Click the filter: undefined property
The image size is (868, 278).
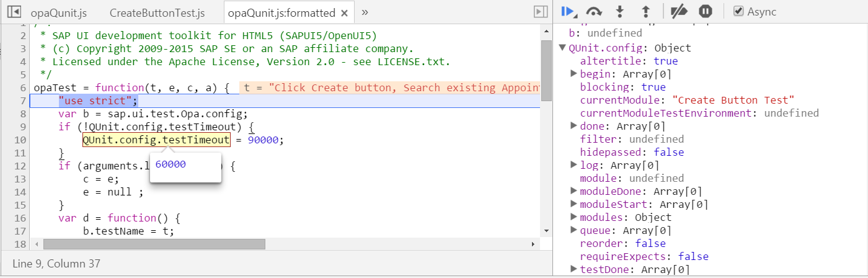pos(632,139)
